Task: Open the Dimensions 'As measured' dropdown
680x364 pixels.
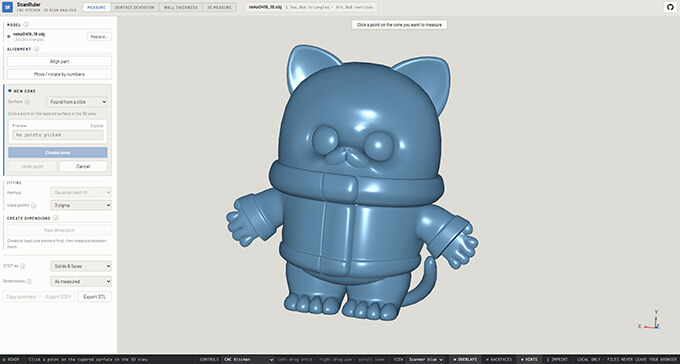Action: (81, 281)
